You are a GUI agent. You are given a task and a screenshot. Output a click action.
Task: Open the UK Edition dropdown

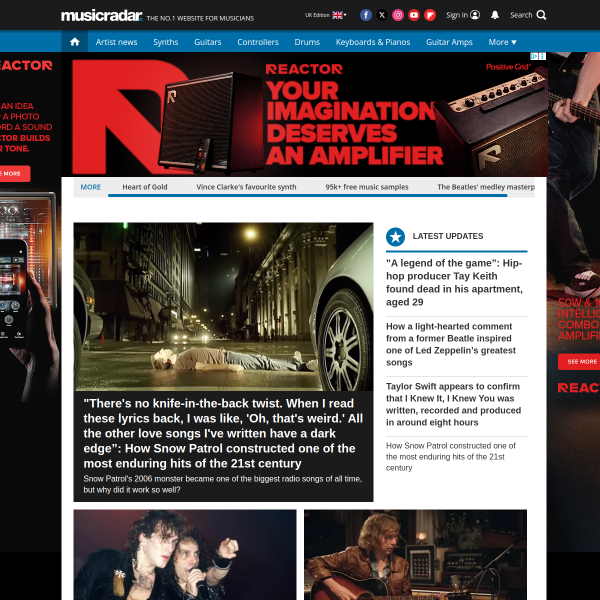325,15
